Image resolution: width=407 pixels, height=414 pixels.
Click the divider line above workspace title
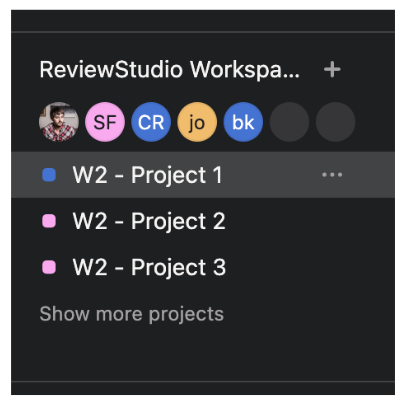pos(203,32)
